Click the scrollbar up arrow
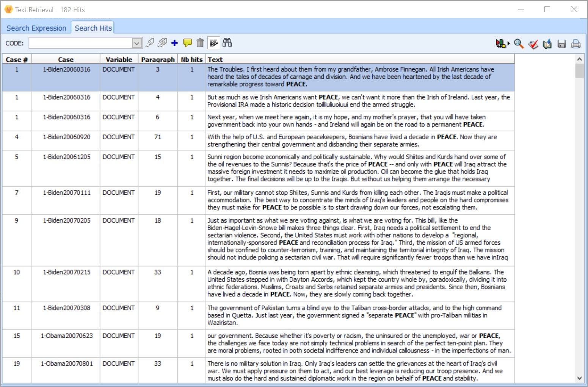The image size is (588, 387). (579, 59)
